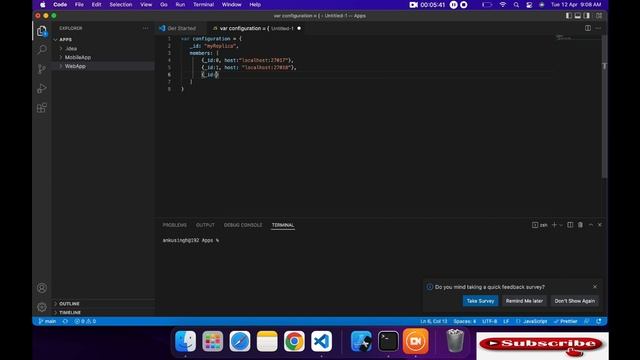Open the feedback icon in status bar
The image size is (640, 360).
pyautogui.click(x=587, y=321)
